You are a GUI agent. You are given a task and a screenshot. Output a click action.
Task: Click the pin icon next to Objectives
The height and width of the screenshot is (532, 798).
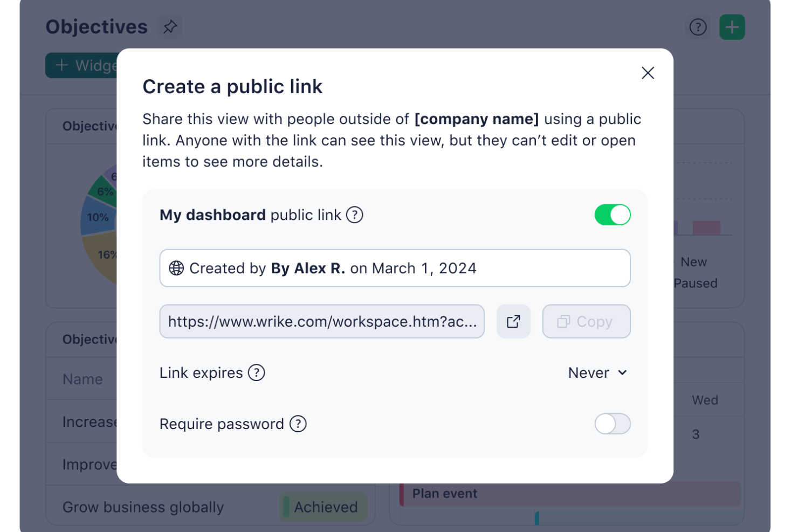point(170,26)
